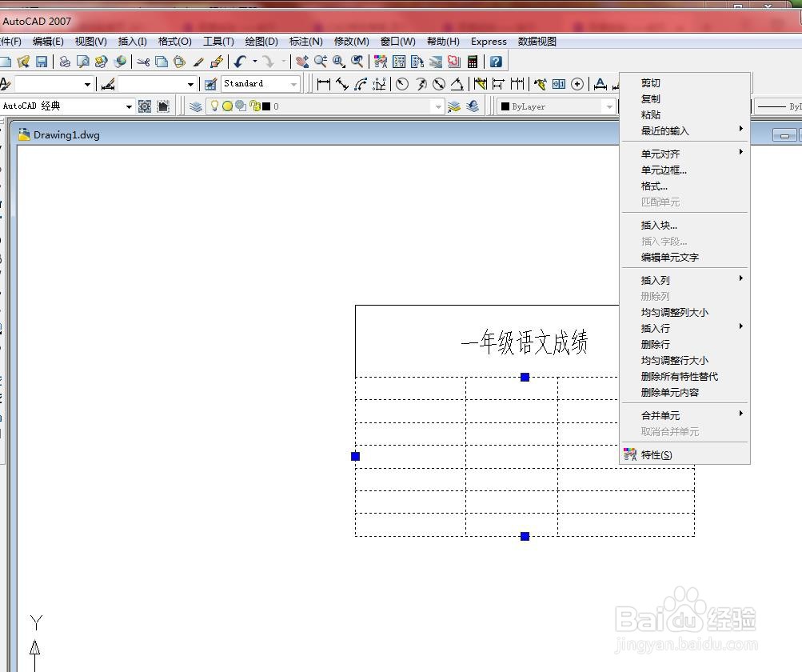802x672 pixels.
Task: Open DesignCenter toolbar icon
Action: [x=399, y=62]
